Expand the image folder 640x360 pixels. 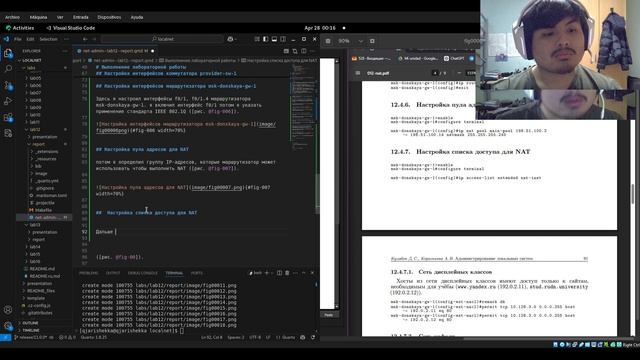(41, 173)
